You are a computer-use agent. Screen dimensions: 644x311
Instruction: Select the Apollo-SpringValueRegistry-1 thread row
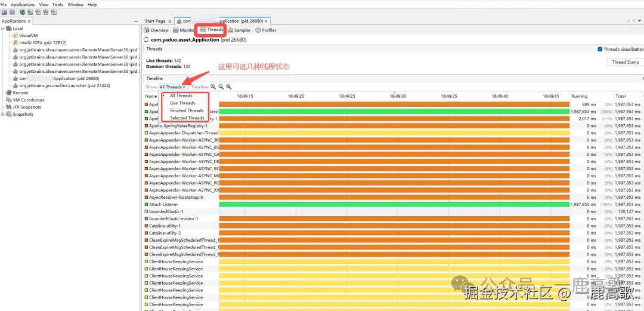pyautogui.click(x=393, y=126)
